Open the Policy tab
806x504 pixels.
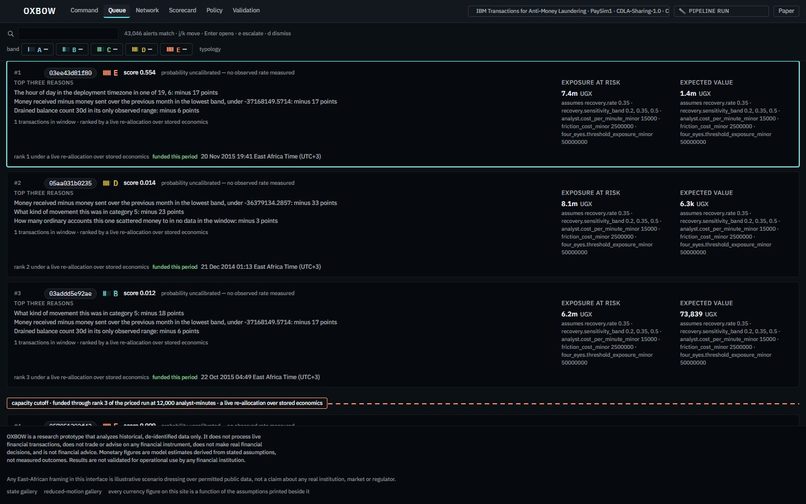[x=214, y=10]
